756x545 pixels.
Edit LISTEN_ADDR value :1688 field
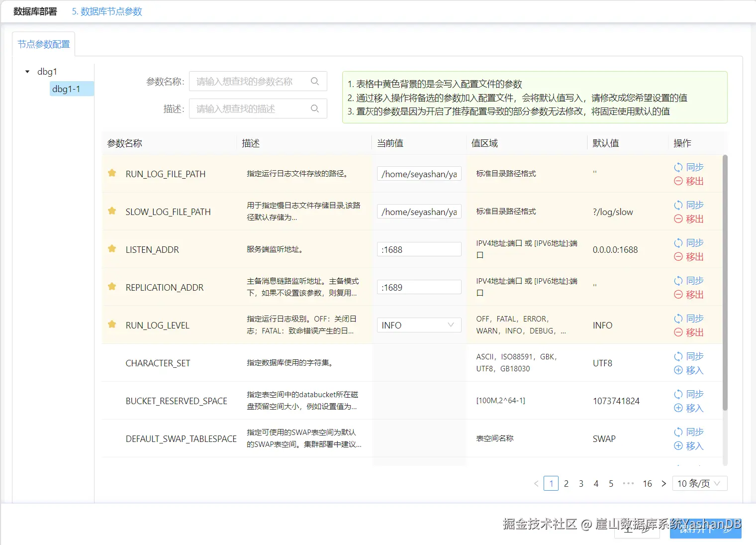coord(419,249)
